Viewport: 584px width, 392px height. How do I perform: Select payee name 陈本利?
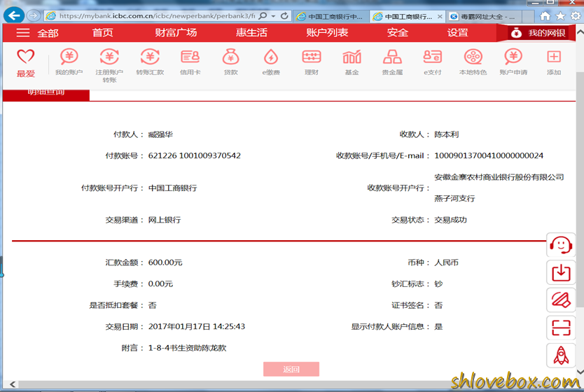pos(446,134)
